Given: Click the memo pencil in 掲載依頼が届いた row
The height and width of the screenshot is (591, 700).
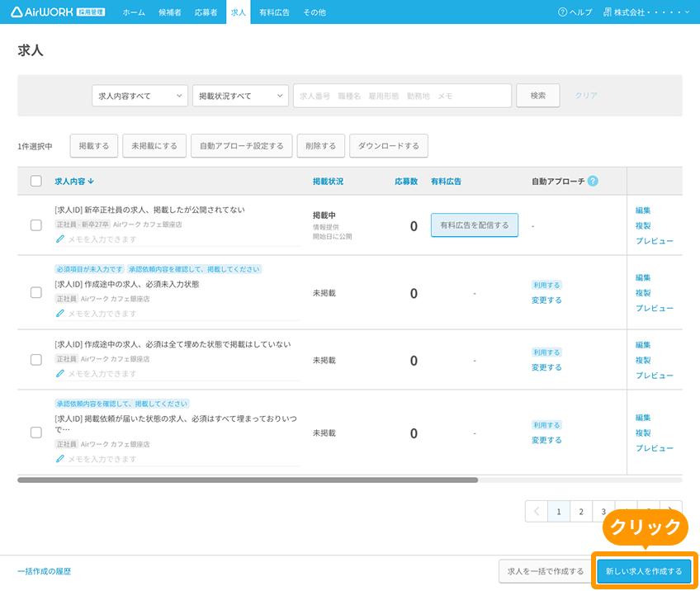Looking at the screenshot, I should pyautogui.click(x=59, y=459).
